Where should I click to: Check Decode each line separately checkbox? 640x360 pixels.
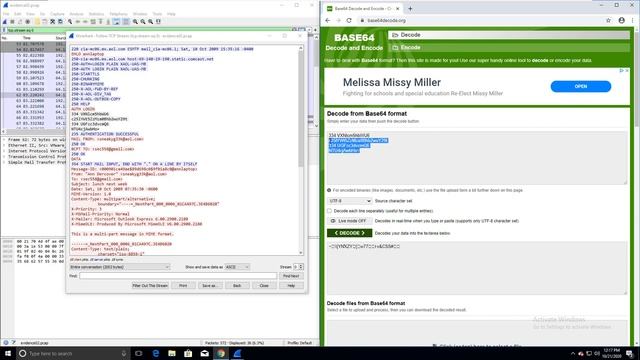[329, 211]
